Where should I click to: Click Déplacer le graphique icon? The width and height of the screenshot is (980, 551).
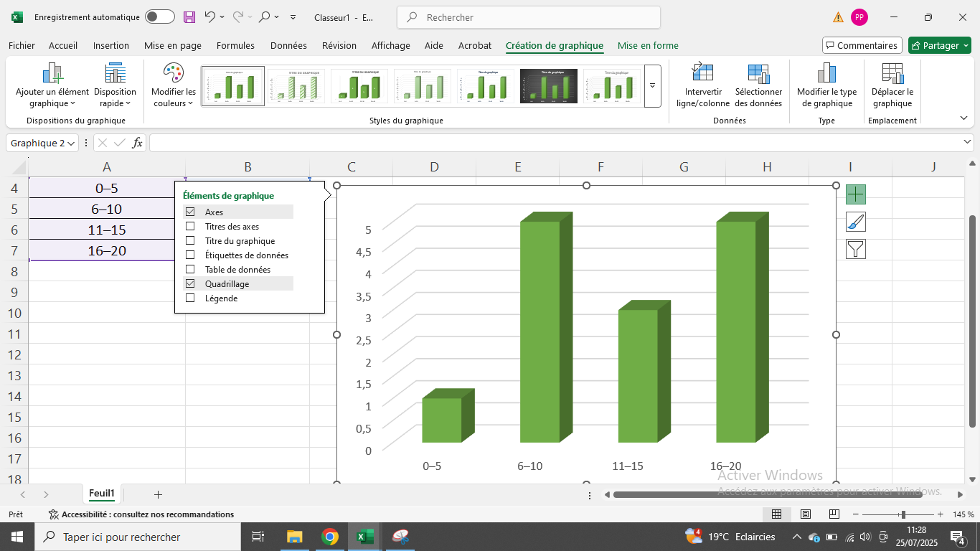coord(892,73)
